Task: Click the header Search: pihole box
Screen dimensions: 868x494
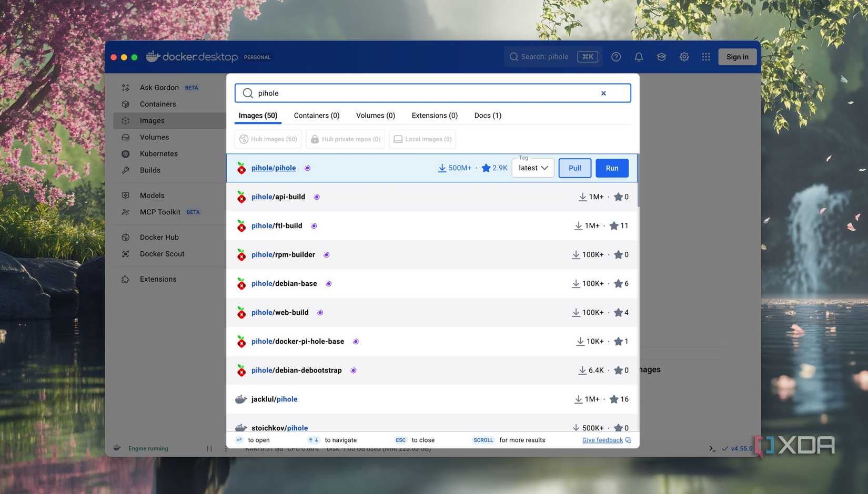Action: pos(553,57)
